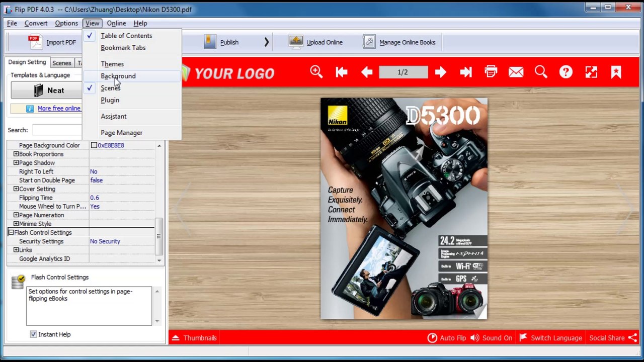Click the page number 1/2 box
The height and width of the screenshot is (362, 644).
point(403,72)
